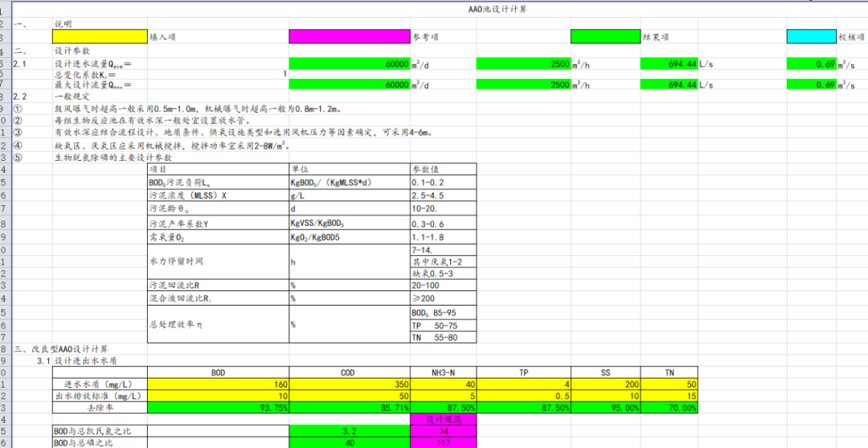The height and width of the screenshot is (448, 868).
Task: Select the '设计进水流量Qave=' label cell
Action: (93, 64)
